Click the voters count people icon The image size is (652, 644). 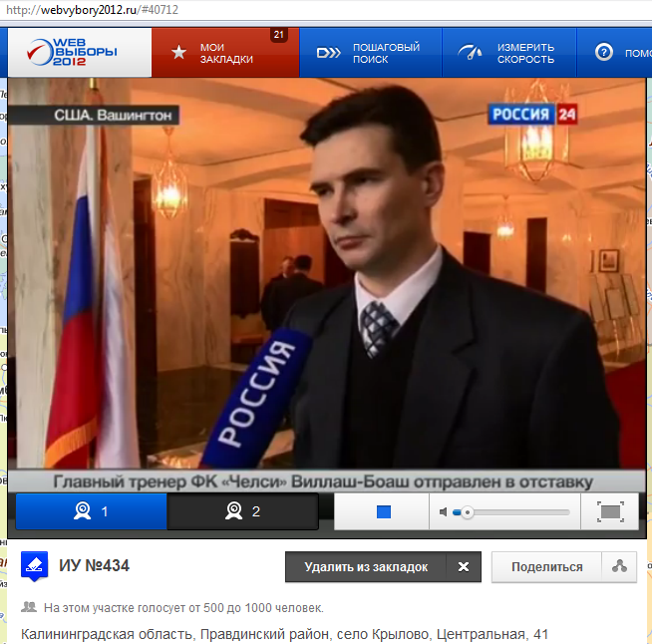point(29,607)
